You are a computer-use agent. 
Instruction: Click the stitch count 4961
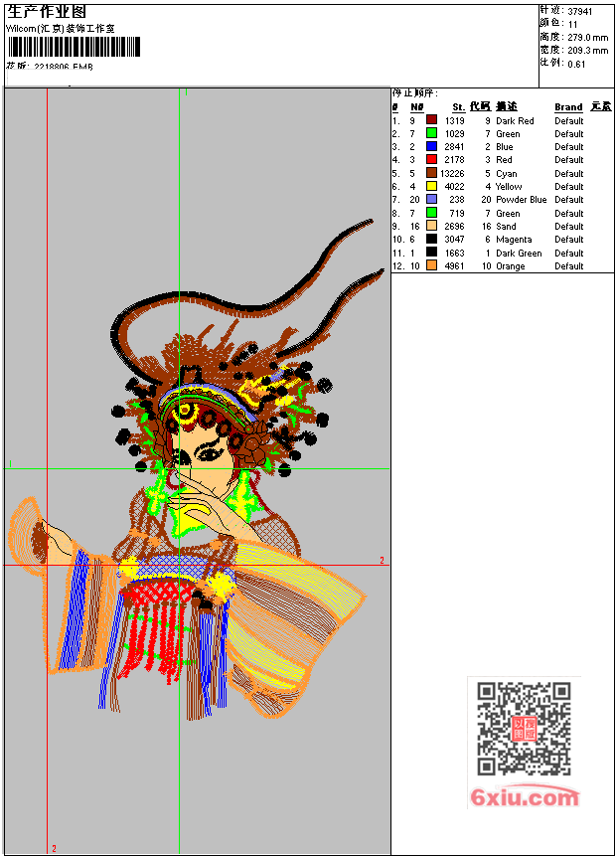pyautogui.click(x=454, y=266)
